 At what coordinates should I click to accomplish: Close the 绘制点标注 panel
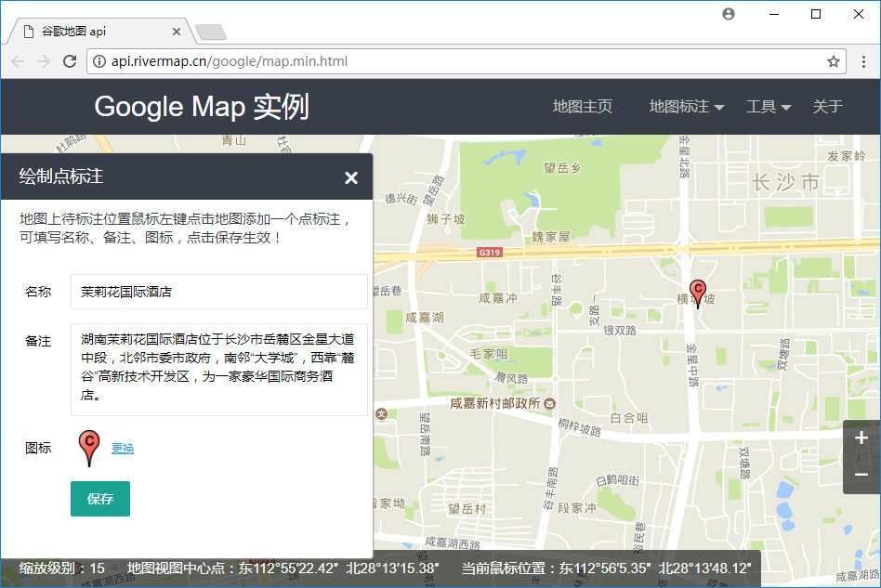pyautogui.click(x=351, y=178)
